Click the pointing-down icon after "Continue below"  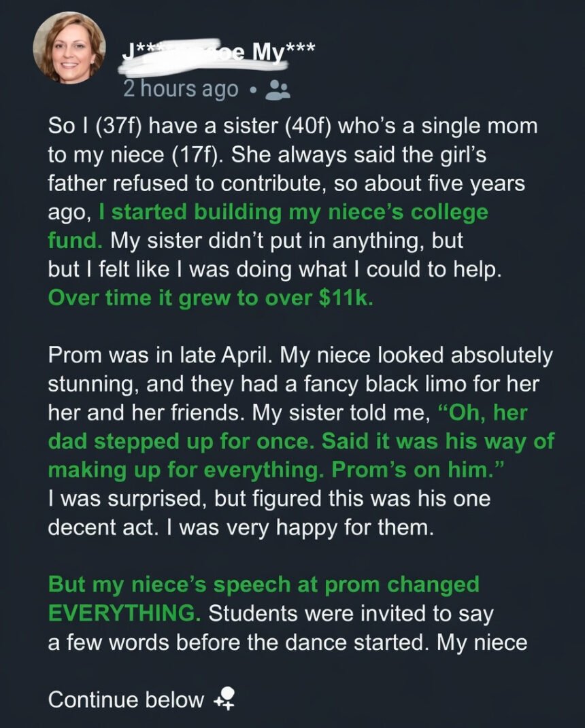point(224,699)
